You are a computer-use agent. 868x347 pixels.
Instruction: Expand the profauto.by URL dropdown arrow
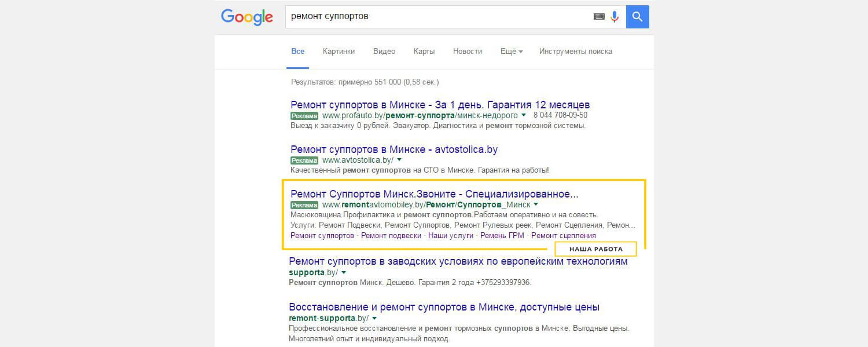523,116
